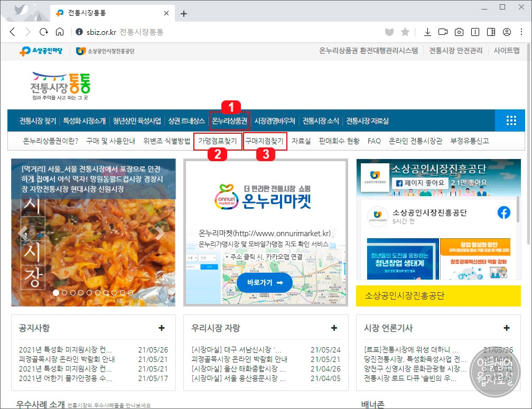Toggle the sidebar panel icon
This screenshot has width=532, height=409.
pos(491,32)
